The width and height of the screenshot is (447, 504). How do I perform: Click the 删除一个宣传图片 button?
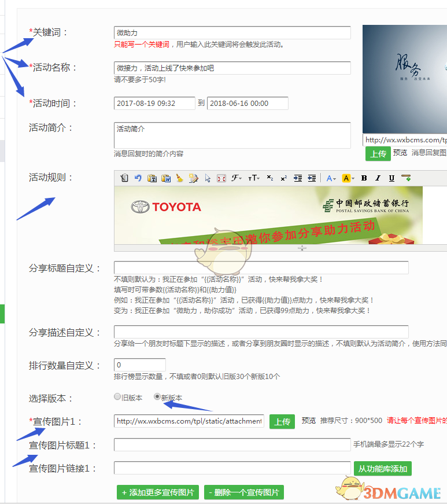tap(243, 492)
